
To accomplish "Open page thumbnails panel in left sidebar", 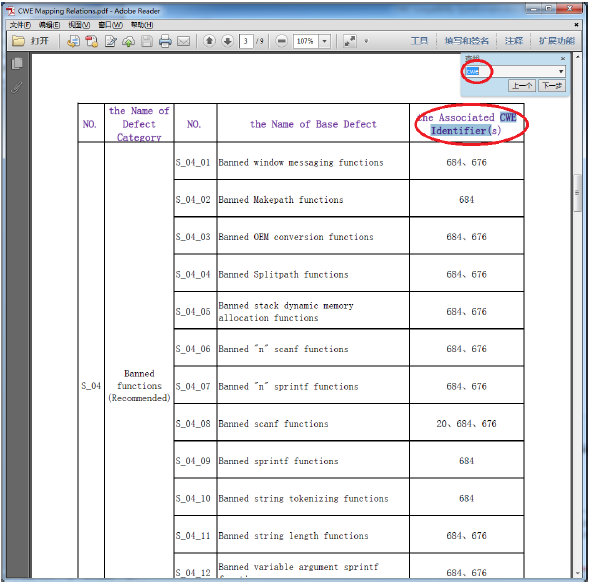I will 17,63.
